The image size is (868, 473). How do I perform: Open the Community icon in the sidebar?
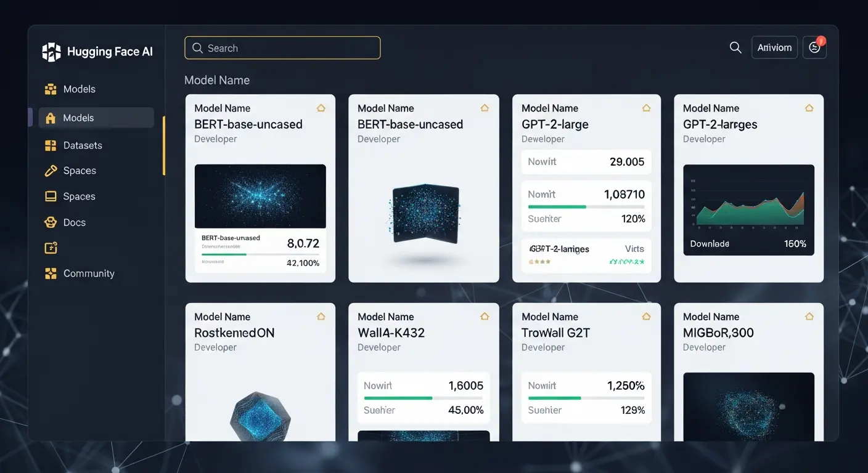[50, 273]
